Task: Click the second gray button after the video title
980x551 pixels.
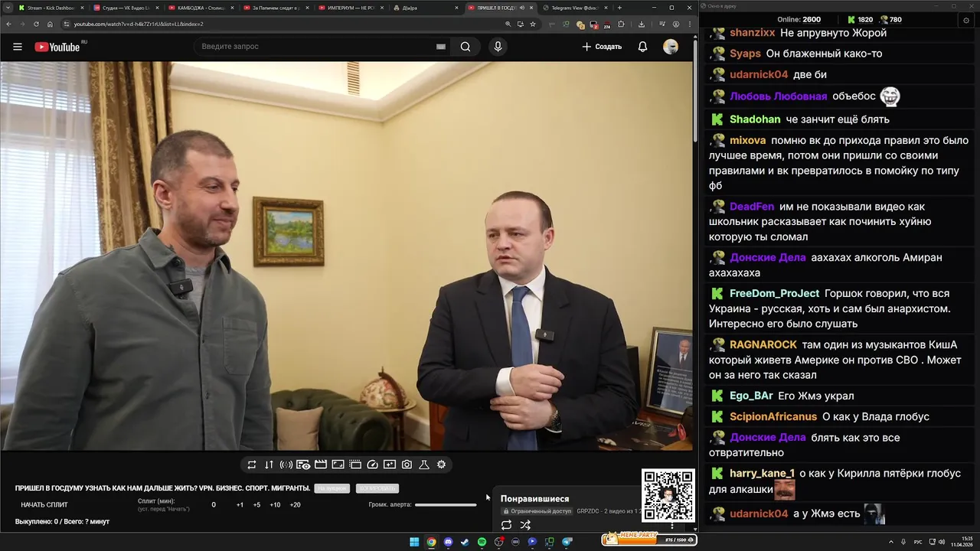Action: (x=377, y=488)
